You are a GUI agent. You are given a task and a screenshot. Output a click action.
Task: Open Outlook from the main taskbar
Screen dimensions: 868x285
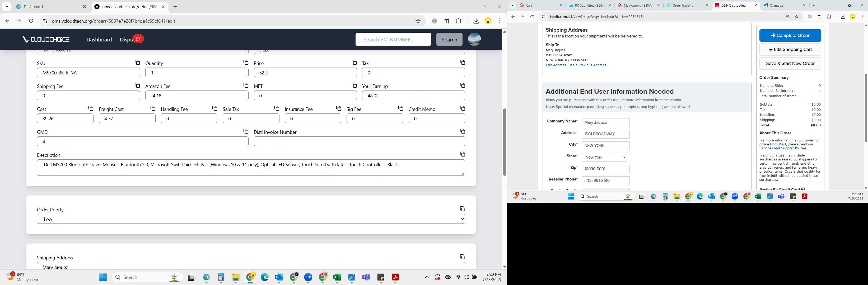[x=279, y=277]
